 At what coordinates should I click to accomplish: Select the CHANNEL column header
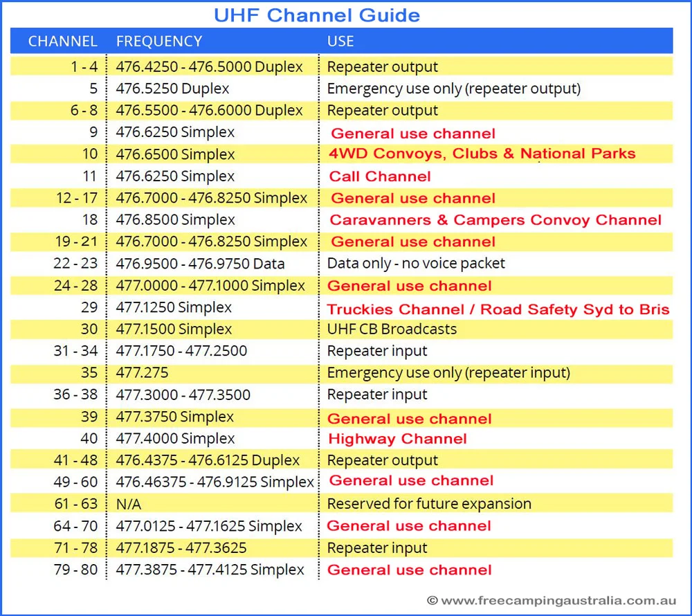[62, 42]
